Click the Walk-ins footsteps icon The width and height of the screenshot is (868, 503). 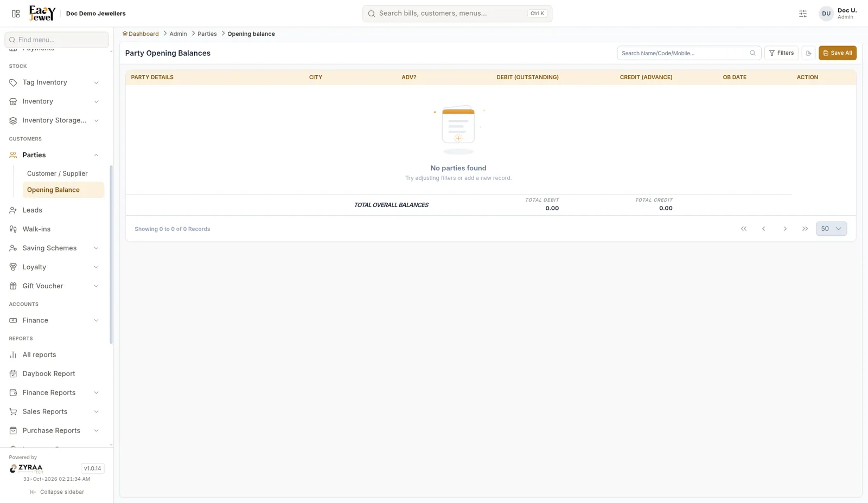(x=13, y=229)
